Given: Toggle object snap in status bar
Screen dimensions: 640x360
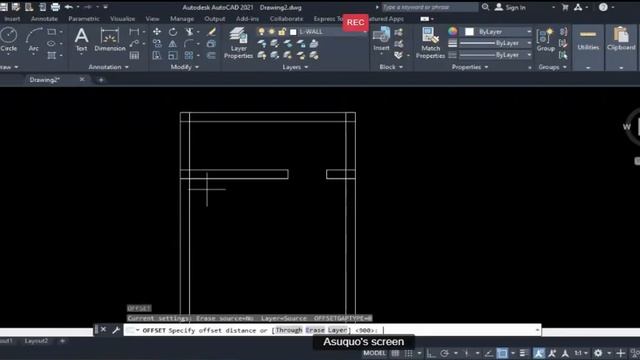Looking at the screenshot, I should coord(502,353).
